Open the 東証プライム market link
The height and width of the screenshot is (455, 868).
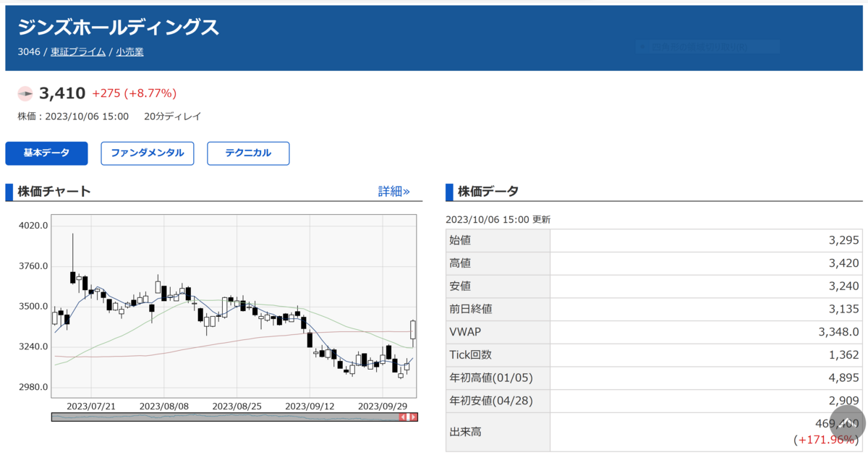click(78, 52)
